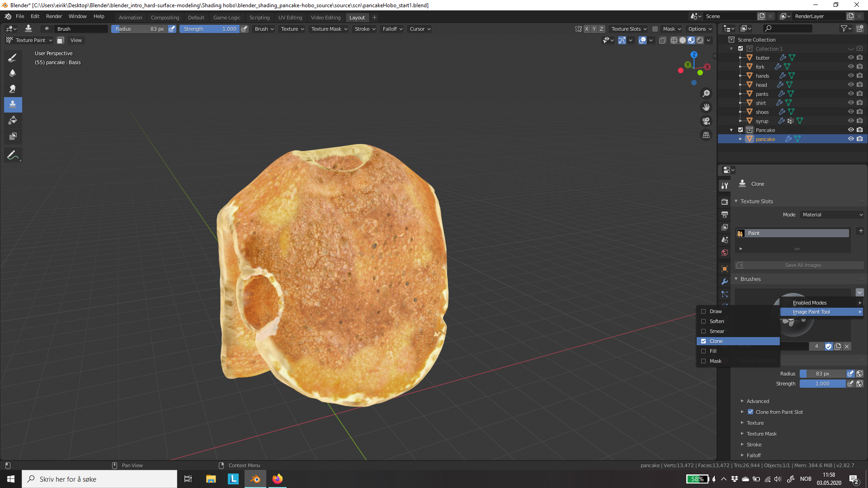
Task: Open the Mode dropdown set to Material
Action: 832,215
